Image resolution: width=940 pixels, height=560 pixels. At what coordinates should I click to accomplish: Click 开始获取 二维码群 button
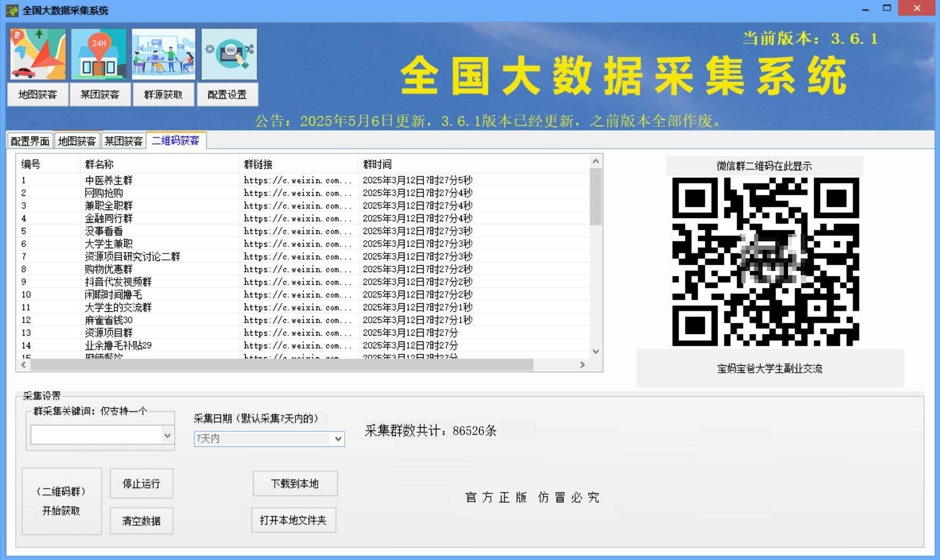pos(61,501)
